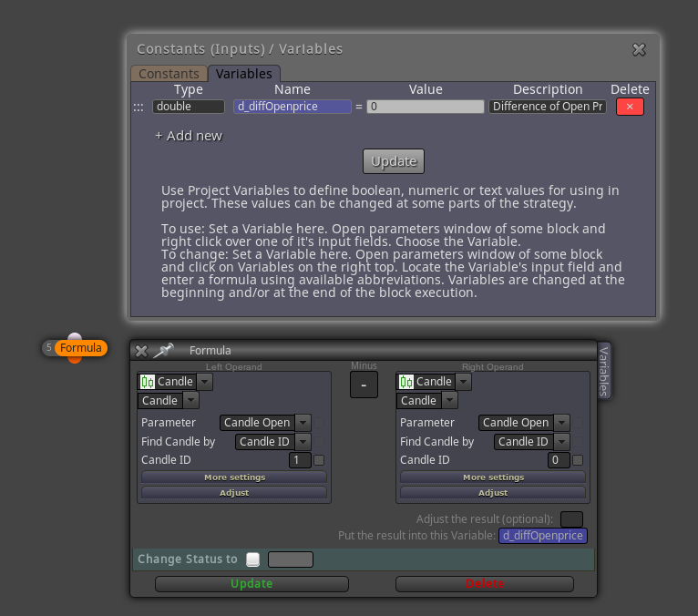This screenshot has height=616, width=698.
Task: Click the Formula panel title text
Action: coord(210,351)
